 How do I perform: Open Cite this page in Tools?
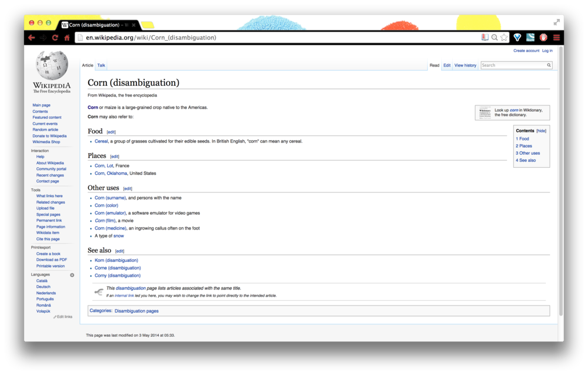48,239
